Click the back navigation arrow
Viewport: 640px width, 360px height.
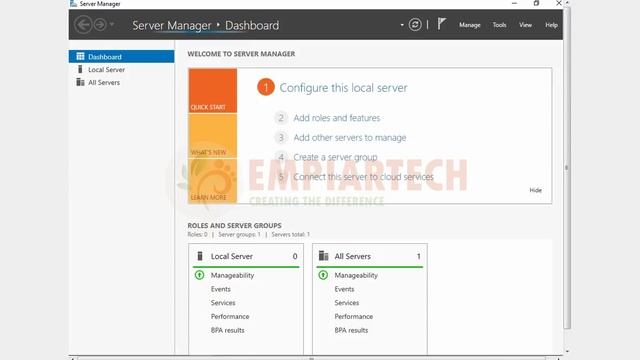tap(83, 25)
